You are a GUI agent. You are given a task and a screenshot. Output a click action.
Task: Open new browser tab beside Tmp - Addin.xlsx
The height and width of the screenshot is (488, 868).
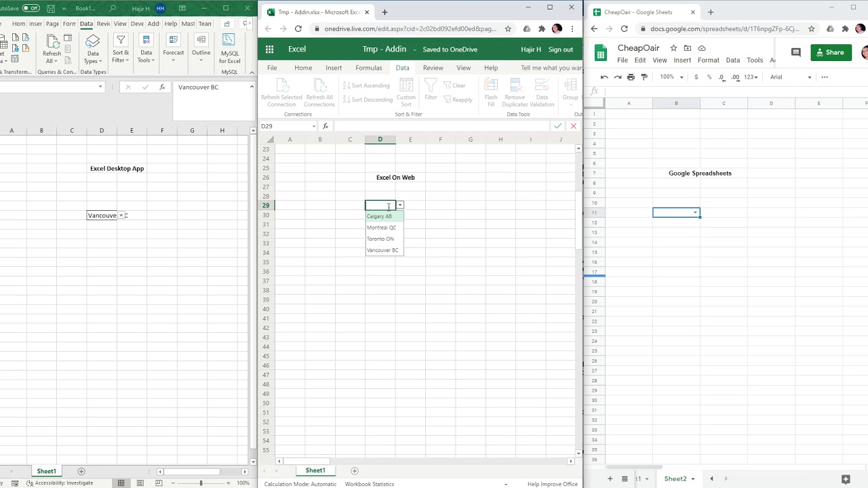coord(384,12)
